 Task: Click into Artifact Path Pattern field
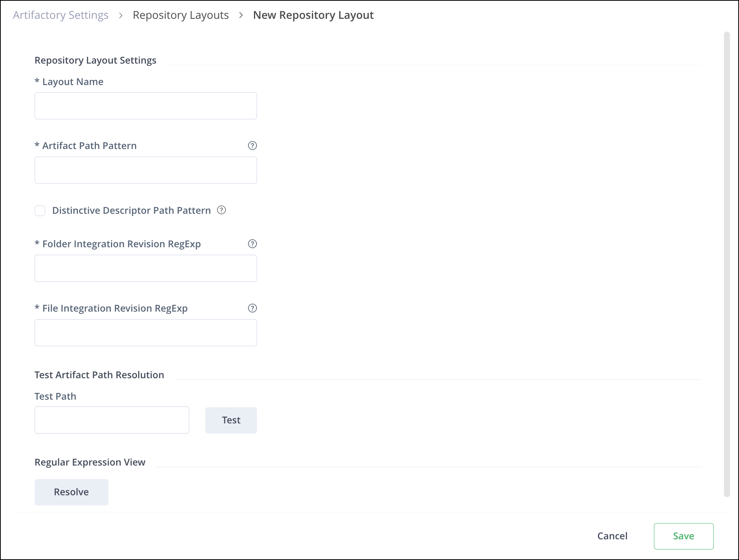pyautogui.click(x=146, y=170)
